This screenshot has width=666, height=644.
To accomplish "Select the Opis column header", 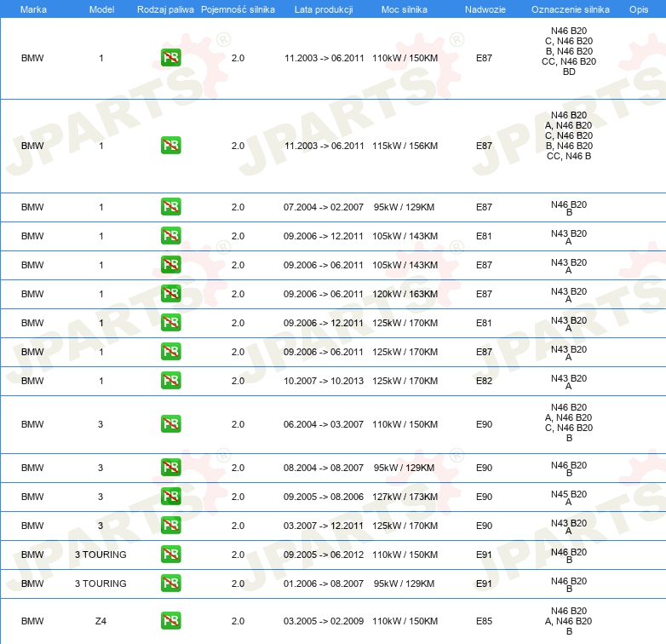I will coord(638,9).
